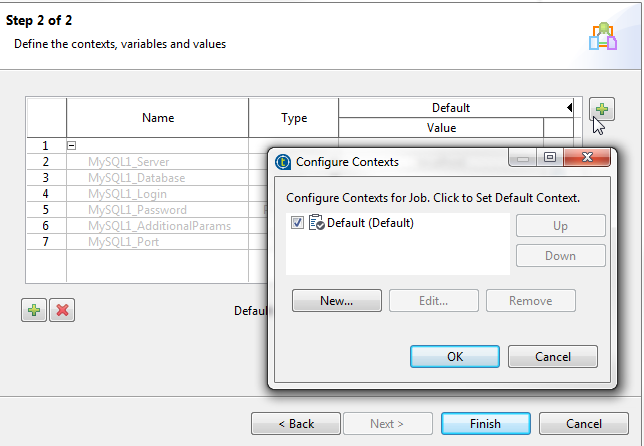Click the configure contexts plus icon

tap(601, 110)
